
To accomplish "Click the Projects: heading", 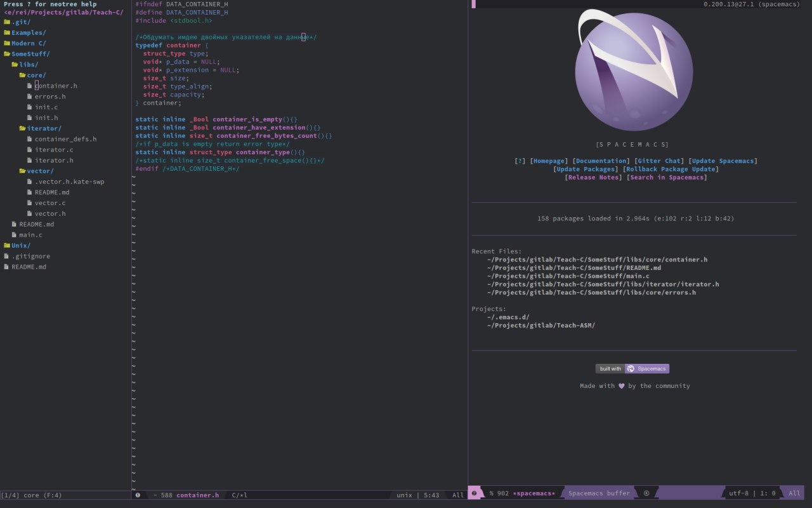I will coord(489,309).
